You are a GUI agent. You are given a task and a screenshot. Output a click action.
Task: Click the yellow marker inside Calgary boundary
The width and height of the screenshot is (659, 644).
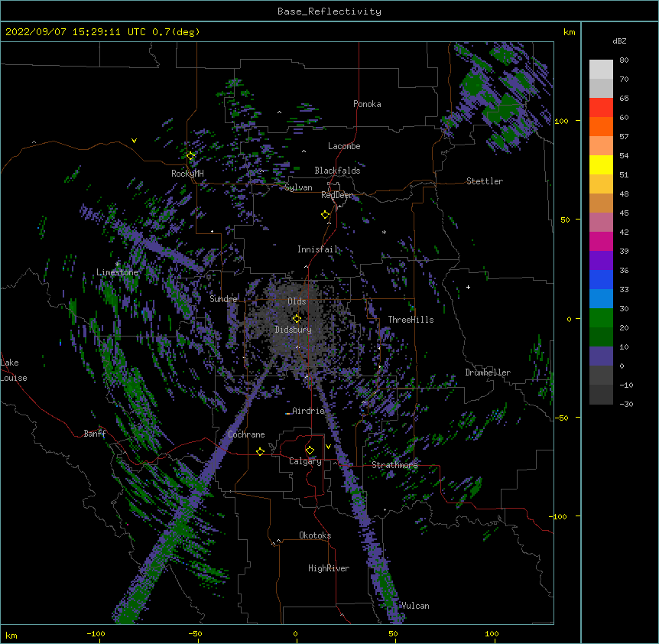[310, 450]
